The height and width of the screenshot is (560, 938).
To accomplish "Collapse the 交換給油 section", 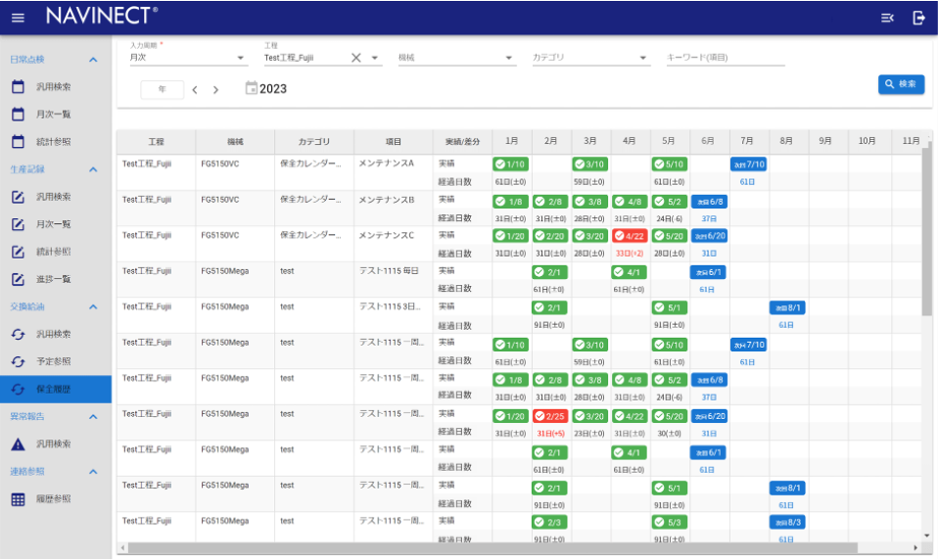I will tap(93, 307).
